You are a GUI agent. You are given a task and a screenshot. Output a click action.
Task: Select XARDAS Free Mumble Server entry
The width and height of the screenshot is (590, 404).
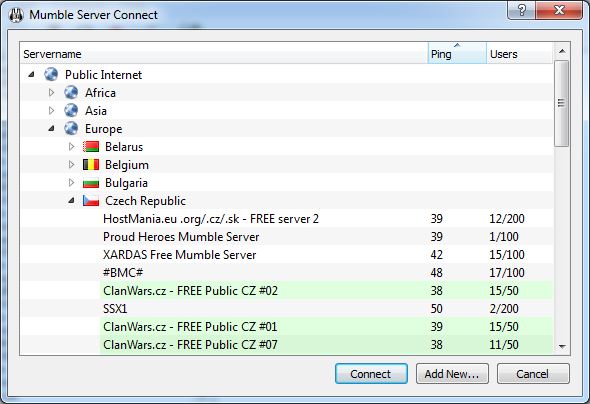pos(287,255)
